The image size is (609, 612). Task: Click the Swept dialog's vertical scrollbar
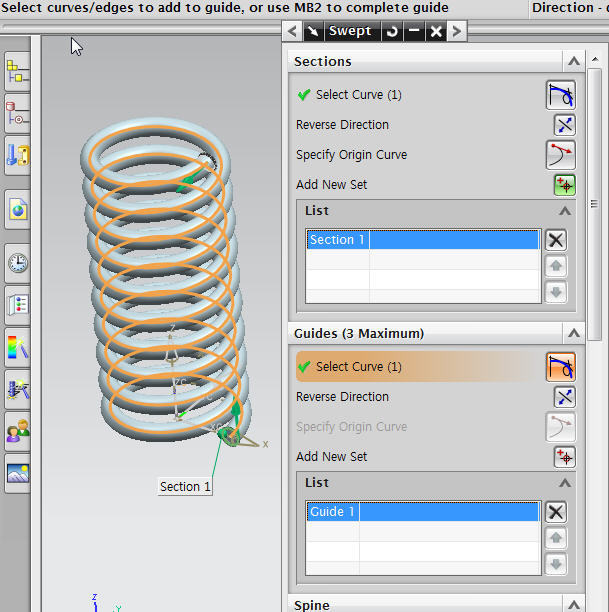596,200
